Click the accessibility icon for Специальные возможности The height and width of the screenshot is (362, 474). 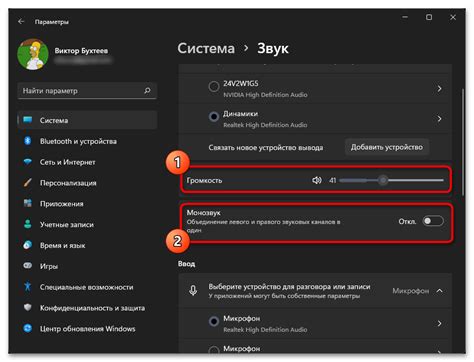coord(28,286)
